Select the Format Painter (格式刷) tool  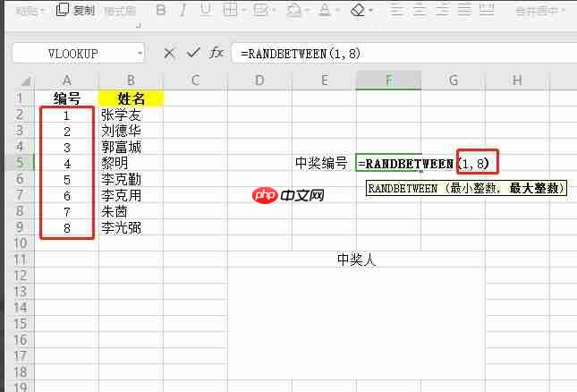coord(120,11)
